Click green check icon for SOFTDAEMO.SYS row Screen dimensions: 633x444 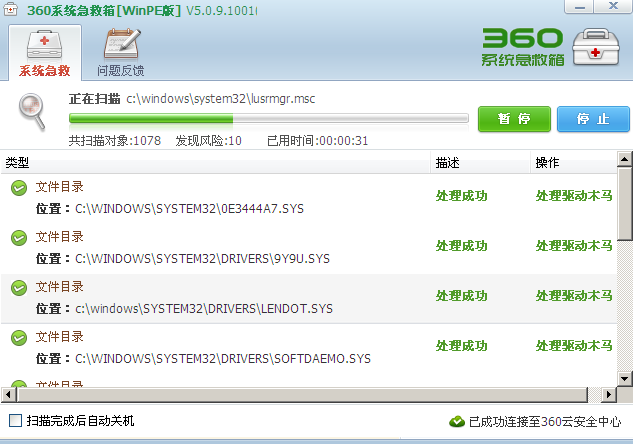coord(19,338)
